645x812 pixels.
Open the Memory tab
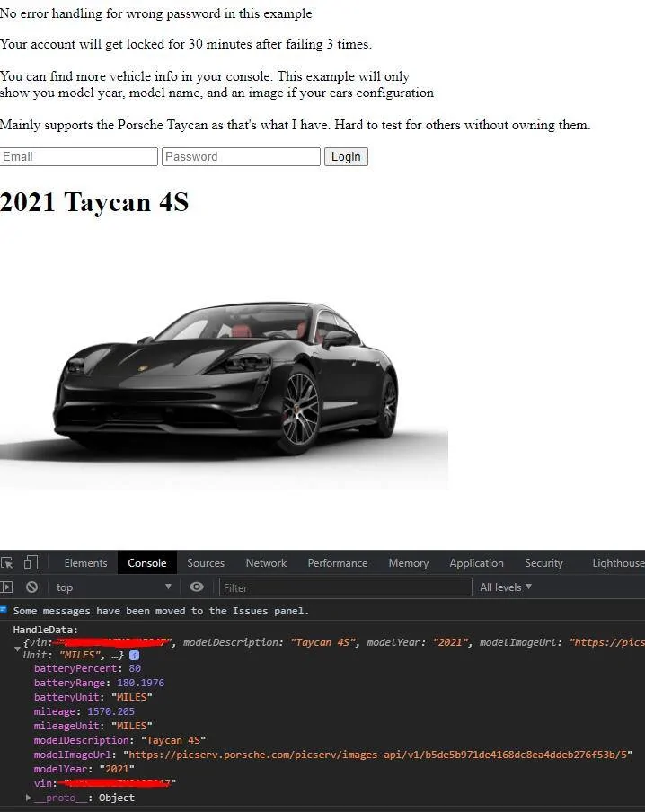pyautogui.click(x=408, y=563)
